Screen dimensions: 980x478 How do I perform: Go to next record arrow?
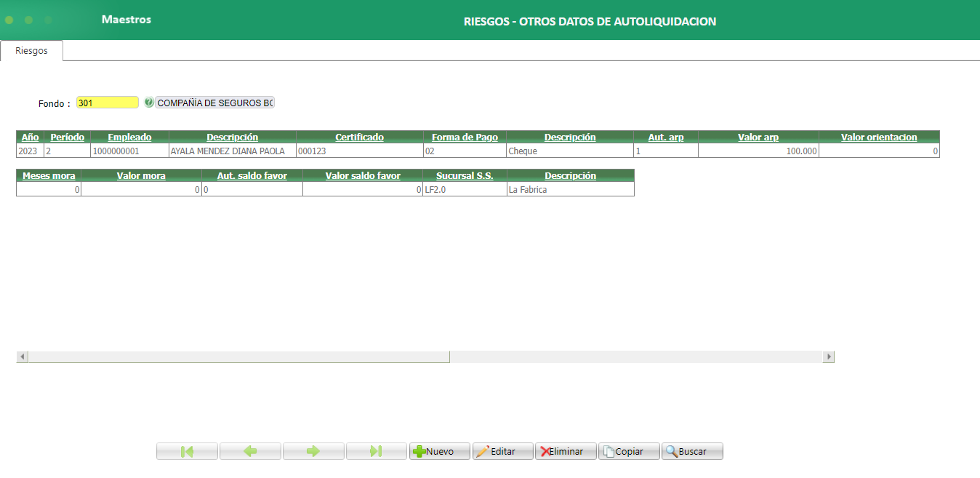313,451
